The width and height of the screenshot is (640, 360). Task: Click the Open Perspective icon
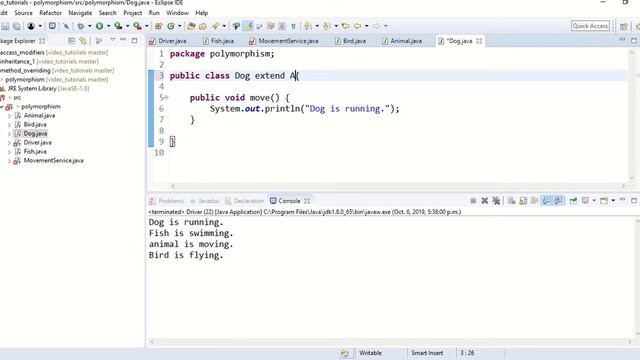624,26
